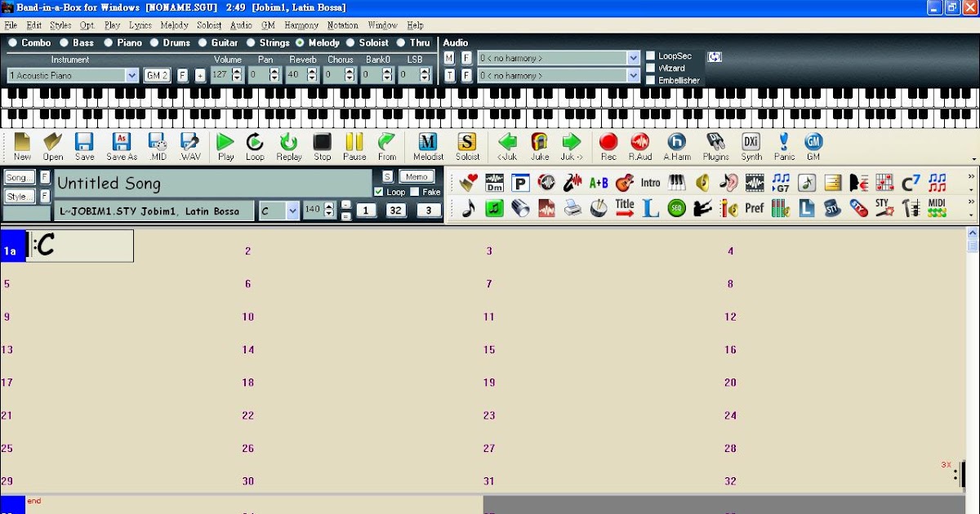The width and height of the screenshot is (980, 514).
Task: Click the Panic icon
Action: pos(784,146)
